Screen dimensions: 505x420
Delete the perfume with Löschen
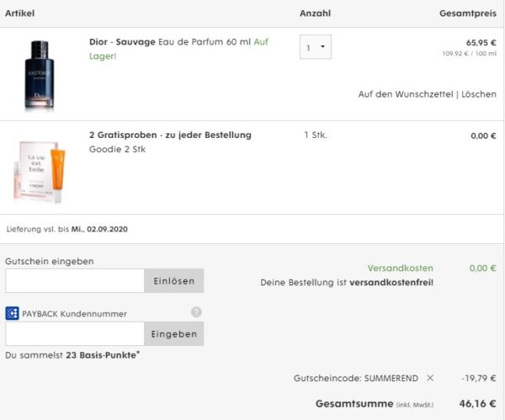point(479,94)
